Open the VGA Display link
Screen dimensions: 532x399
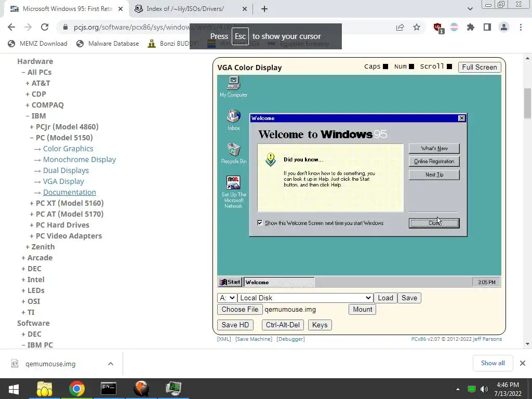pos(63,181)
